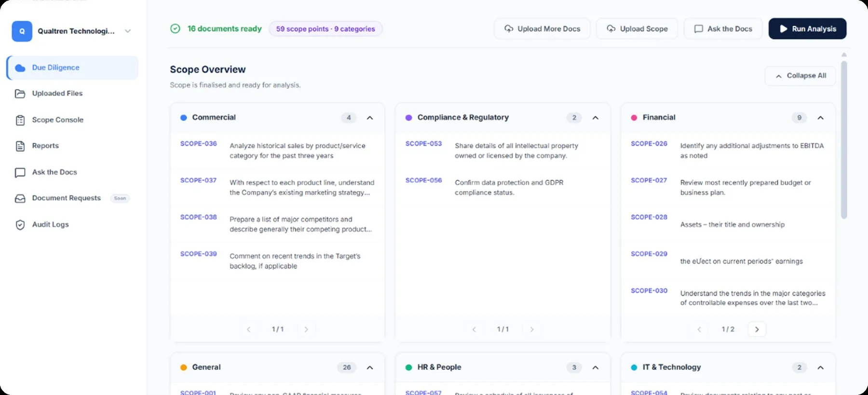This screenshot has height=395, width=868.
Task: Click 'Assets – their title and ownership'
Action: (732, 225)
